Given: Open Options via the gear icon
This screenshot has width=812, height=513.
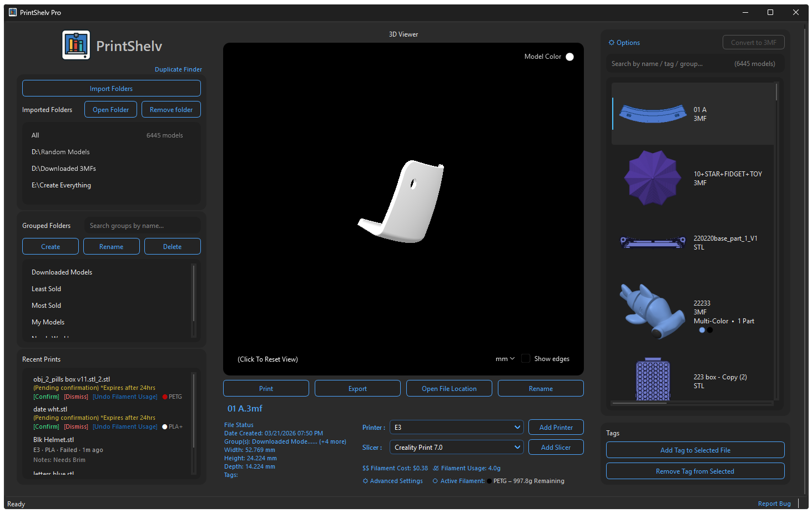Looking at the screenshot, I should 612,43.
